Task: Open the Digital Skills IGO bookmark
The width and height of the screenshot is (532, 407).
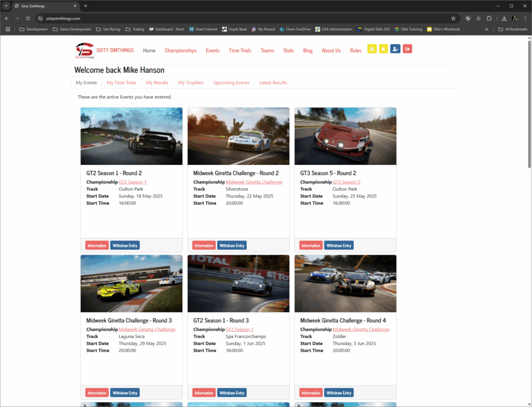Action: tap(374, 29)
